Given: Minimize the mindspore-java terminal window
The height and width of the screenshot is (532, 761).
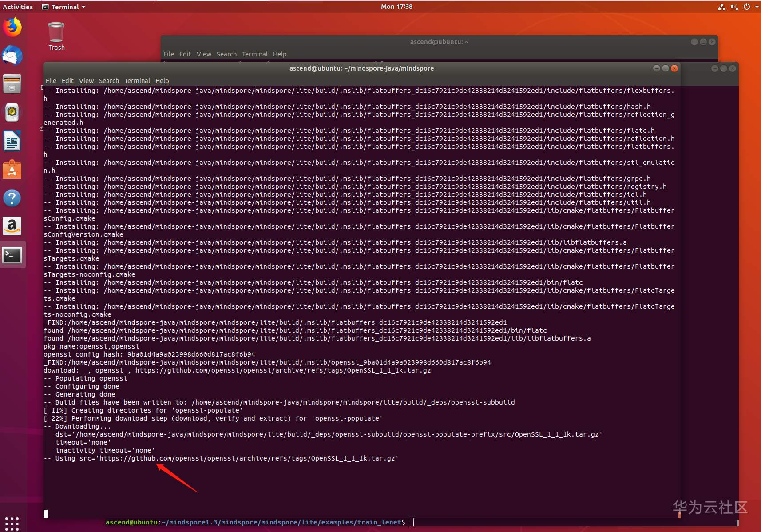Looking at the screenshot, I should 657,68.
